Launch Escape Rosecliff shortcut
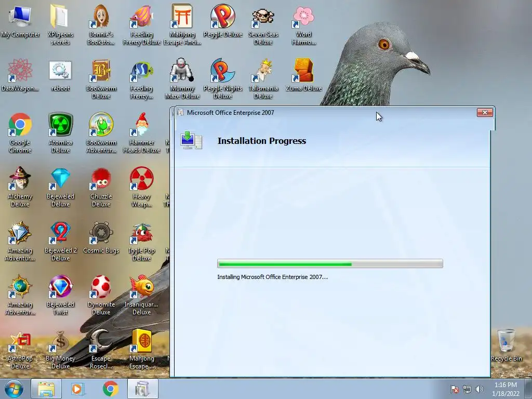Image resolution: width=532 pixels, height=399 pixels. tap(101, 349)
